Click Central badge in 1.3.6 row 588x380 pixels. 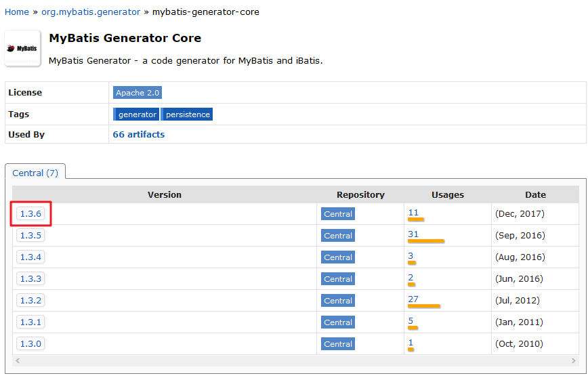(x=338, y=214)
